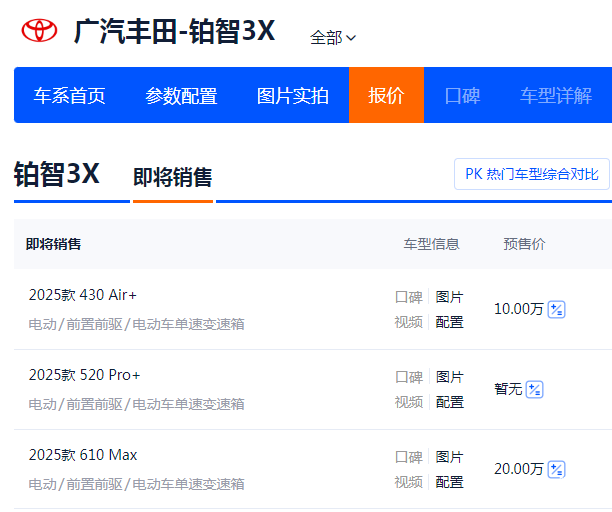
Task: Expand the 全部 dropdown
Action: (333, 38)
